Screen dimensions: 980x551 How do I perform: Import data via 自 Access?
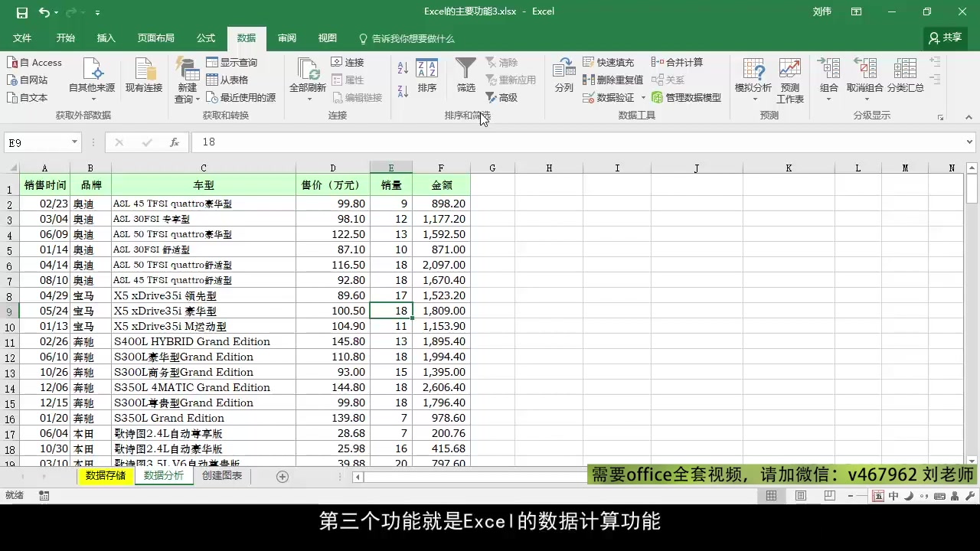pos(34,63)
